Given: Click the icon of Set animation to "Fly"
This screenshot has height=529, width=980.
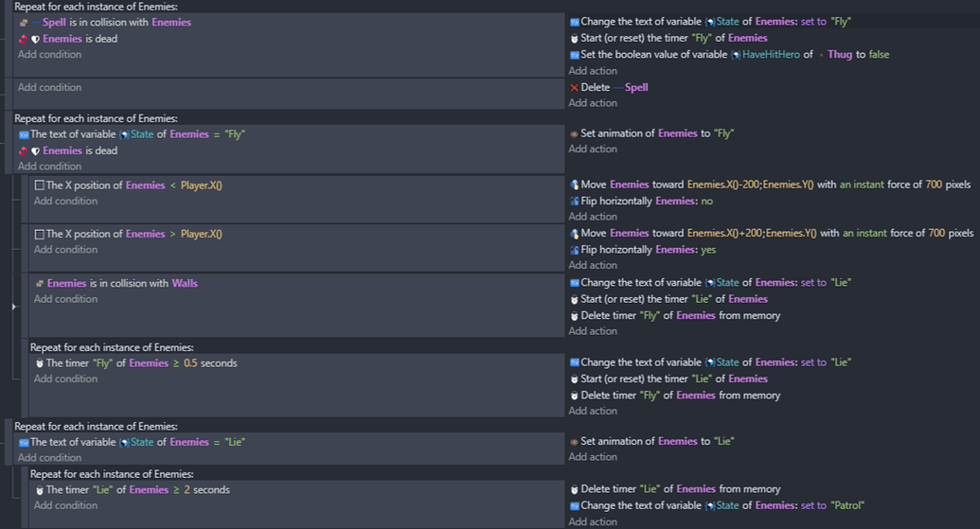Looking at the screenshot, I should click(x=575, y=133).
